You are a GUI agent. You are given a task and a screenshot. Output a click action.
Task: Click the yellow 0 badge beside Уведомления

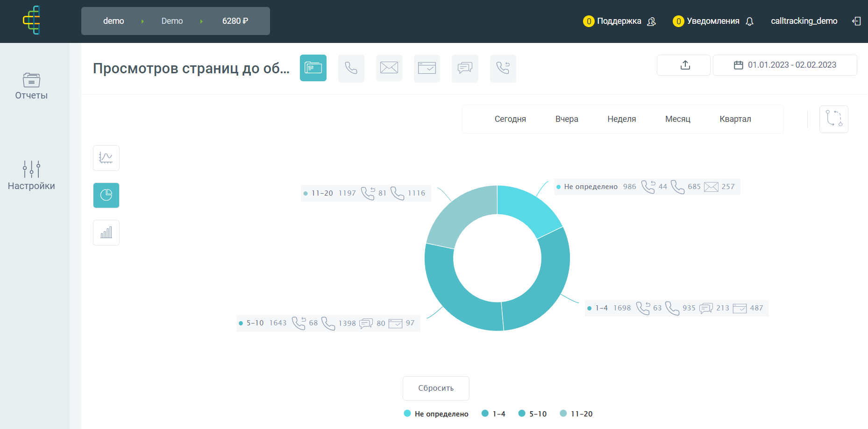tap(678, 21)
